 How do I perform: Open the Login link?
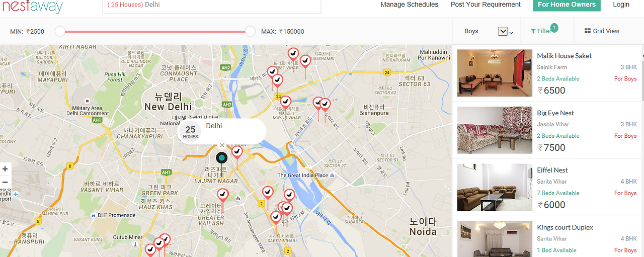621,5
